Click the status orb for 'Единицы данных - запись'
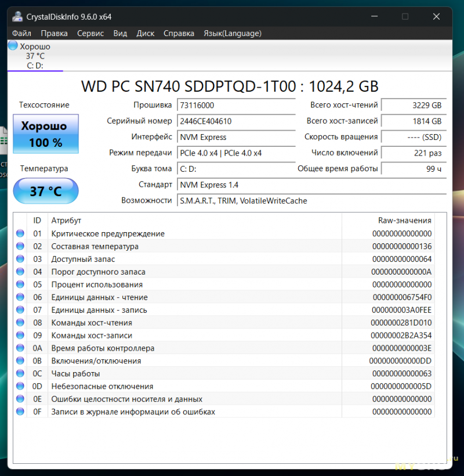 click(x=20, y=309)
